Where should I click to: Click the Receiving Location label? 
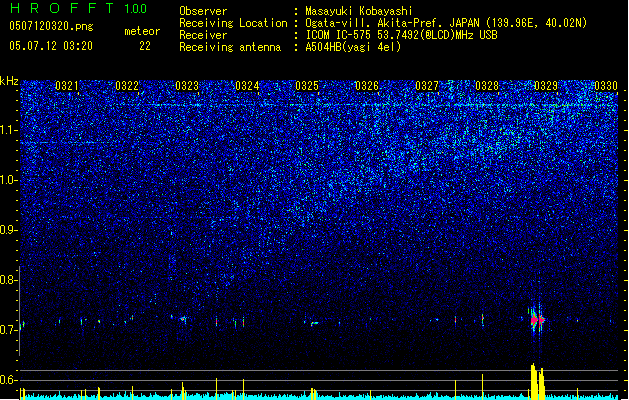(233, 23)
